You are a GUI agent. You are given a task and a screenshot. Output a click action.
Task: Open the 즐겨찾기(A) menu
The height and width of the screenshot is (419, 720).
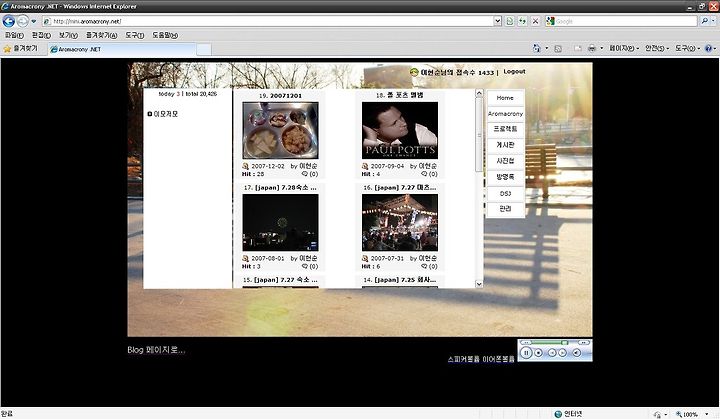(x=101, y=35)
